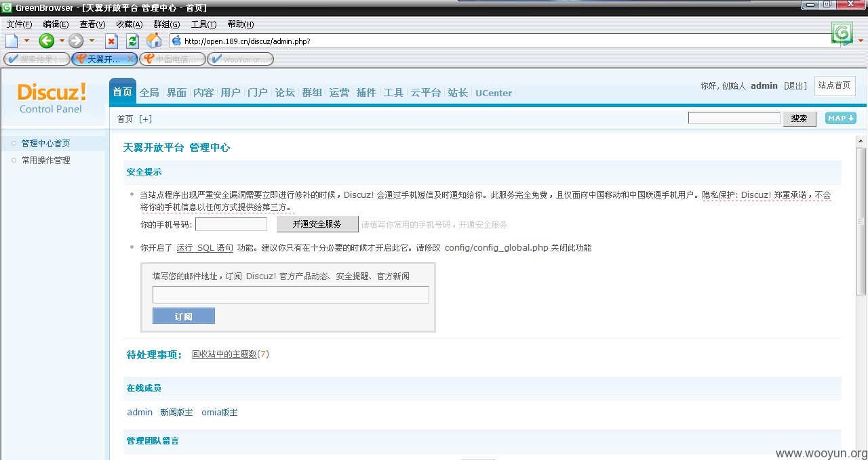Stop loading with the red X icon
This screenshot has height=460, width=868.
[x=112, y=41]
